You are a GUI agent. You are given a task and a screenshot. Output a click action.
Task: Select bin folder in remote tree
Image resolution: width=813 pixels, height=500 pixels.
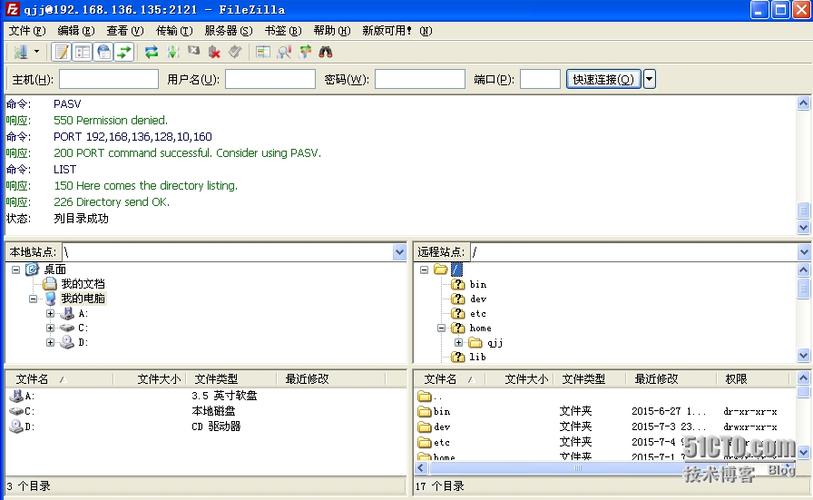pyautogui.click(x=478, y=284)
